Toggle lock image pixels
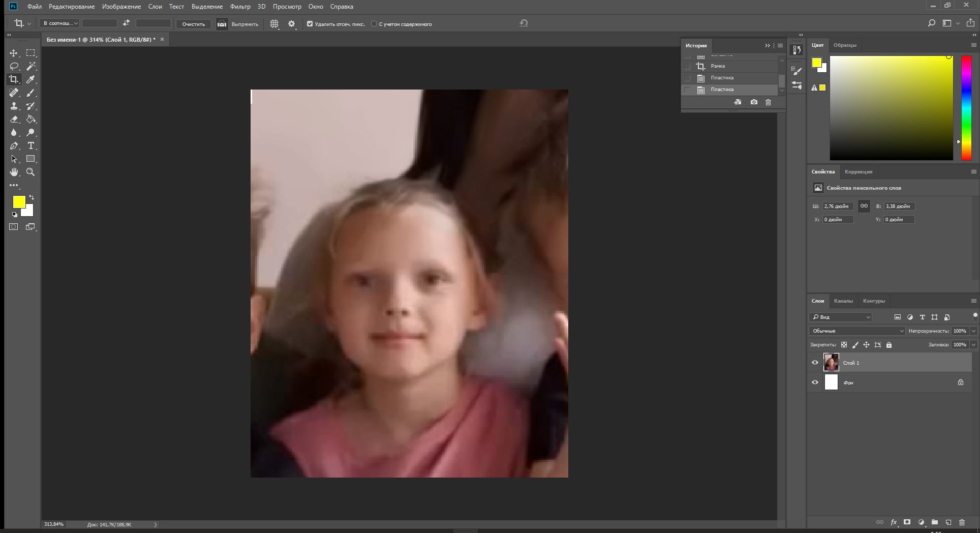Screen dimensions: 980x533 tap(855, 345)
